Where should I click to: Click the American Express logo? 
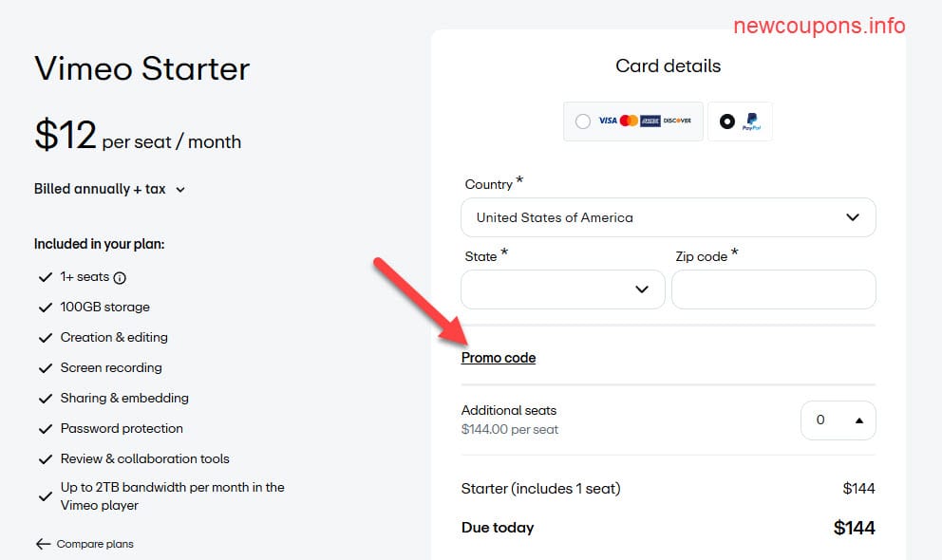(650, 121)
